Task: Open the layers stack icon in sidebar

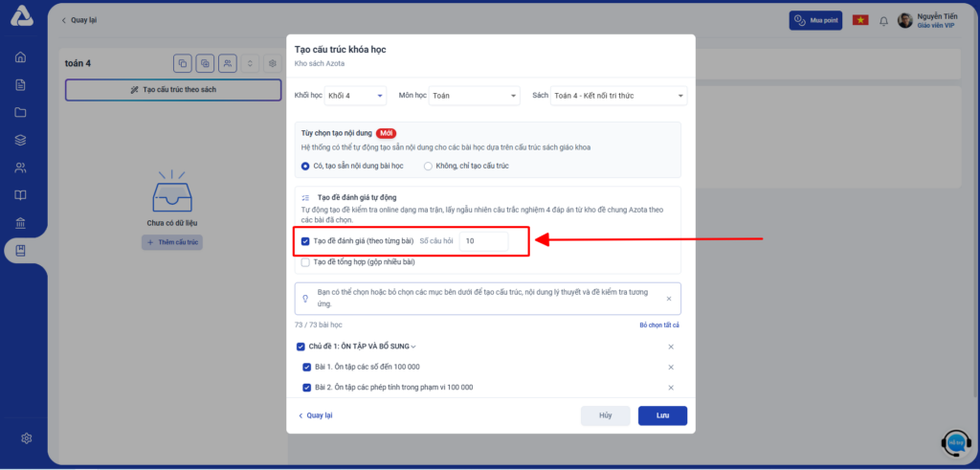Action: pyautogui.click(x=21, y=140)
